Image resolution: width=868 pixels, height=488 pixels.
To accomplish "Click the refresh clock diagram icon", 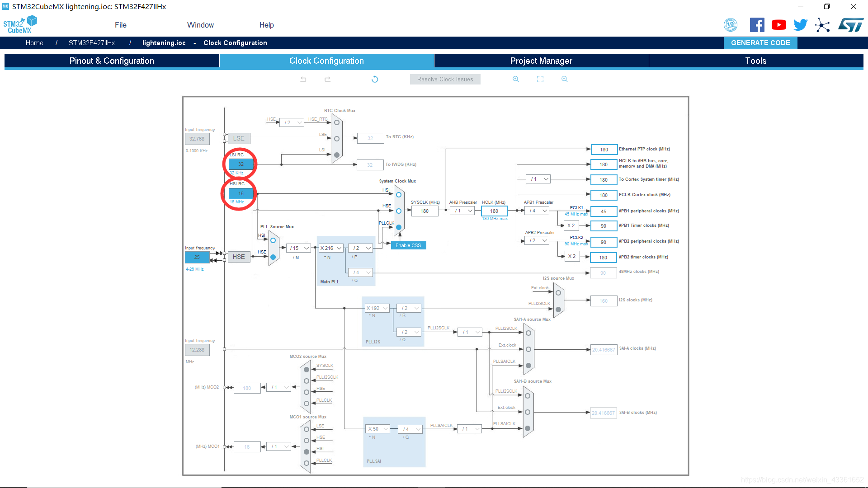I will [375, 79].
